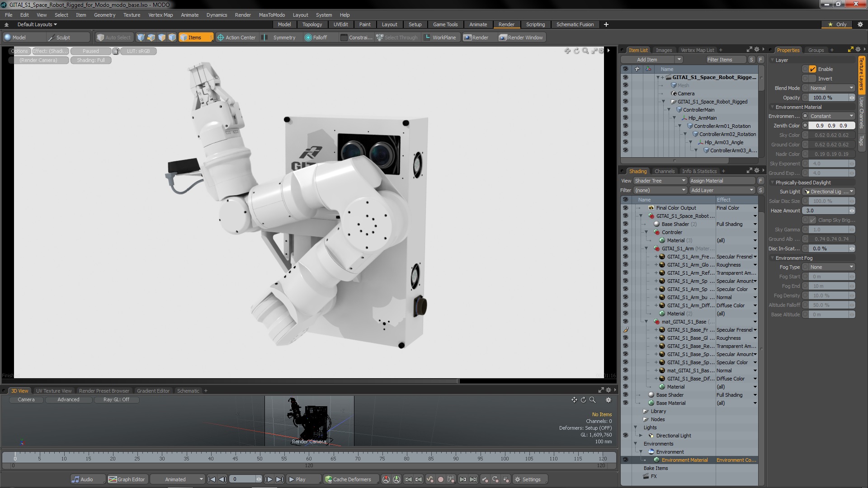The image size is (868, 488).
Task: Open the Fog Type dropdown
Action: pyautogui.click(x=831, y=267)
